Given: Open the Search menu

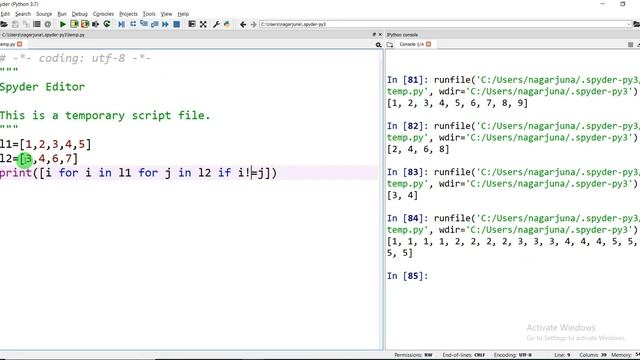Looking at the screenshot, I should [23, 14].
